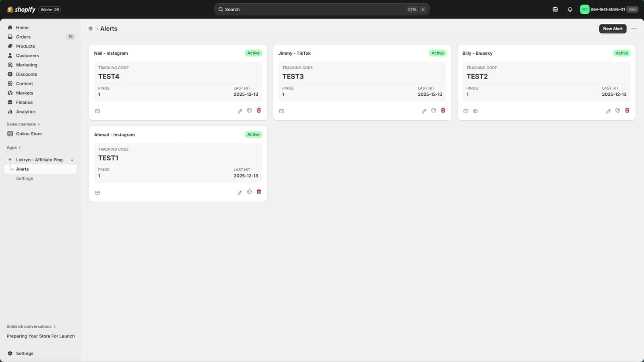Pause the Neil - Instagram alert
This screenshot has width=644, height=362.
[x=249, y=111]
